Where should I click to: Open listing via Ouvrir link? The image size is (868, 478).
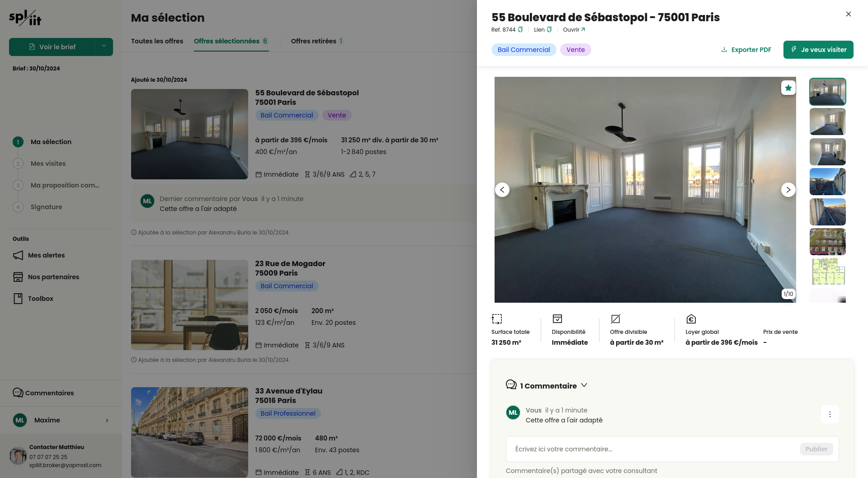pyautogui.click(x=574, y=30)
